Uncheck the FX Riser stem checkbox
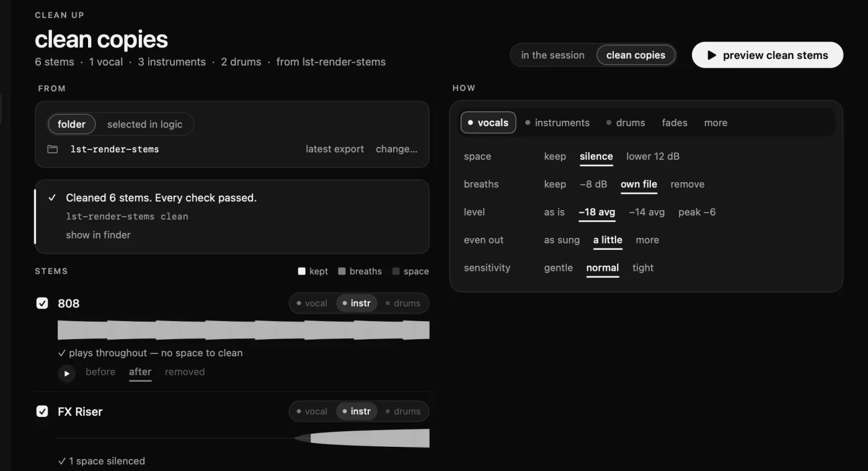 point(42,411)
